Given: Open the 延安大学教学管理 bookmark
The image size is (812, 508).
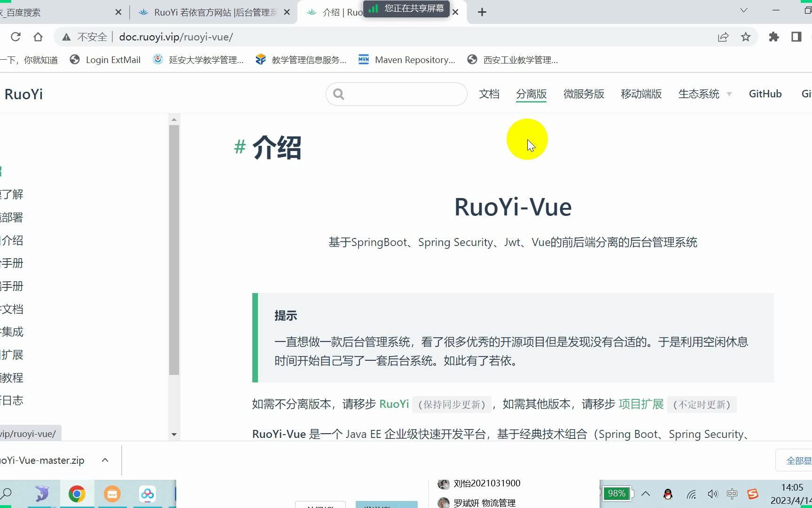Looking at the screenshot, I should click(198, 60).
